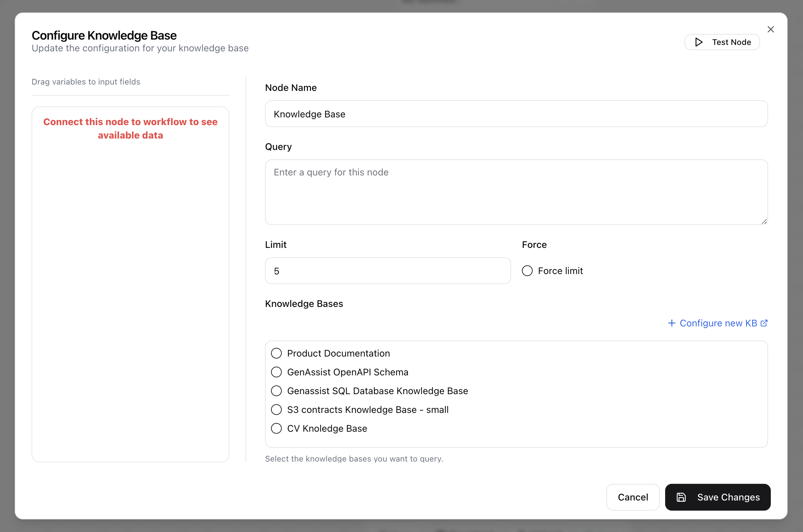
Task: Select S3 contracts Knowledge Base - small
Action: tap(276, 410)
